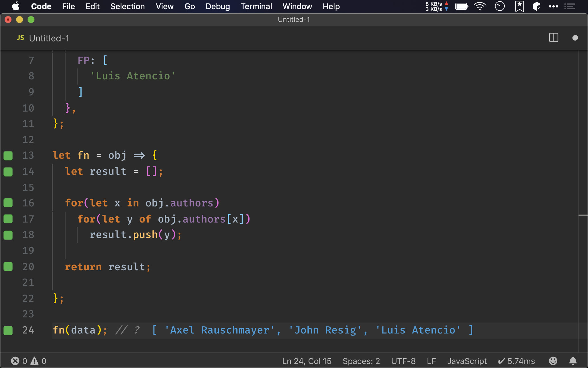Click the 'return result;' statement
This screenshot has height=368, width=588.
pos(108,267)
